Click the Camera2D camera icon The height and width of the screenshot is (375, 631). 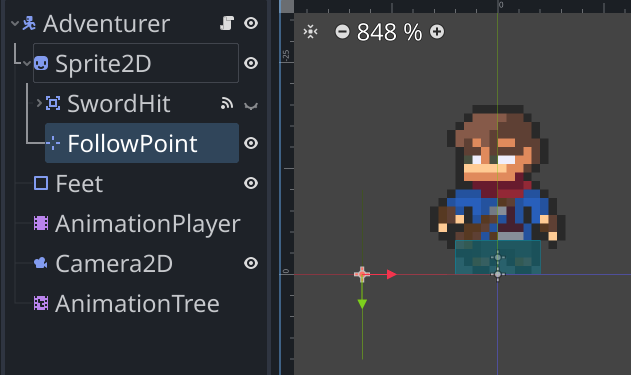[41, 263]
